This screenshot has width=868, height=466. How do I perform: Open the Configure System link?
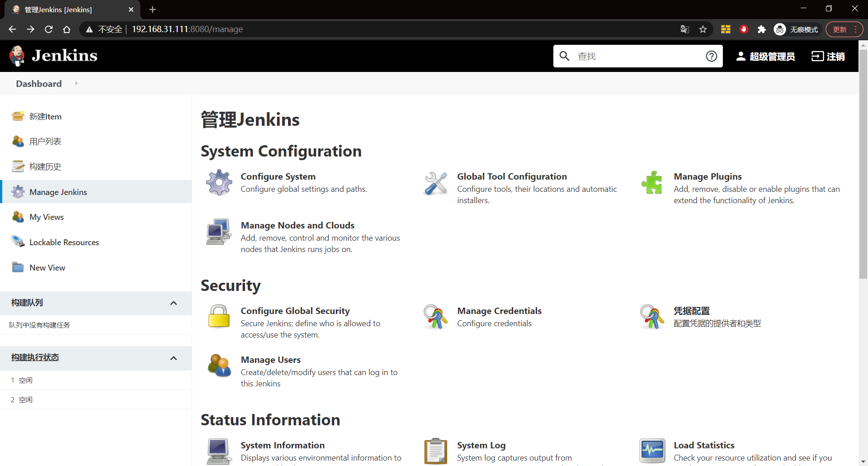point(278,176)
